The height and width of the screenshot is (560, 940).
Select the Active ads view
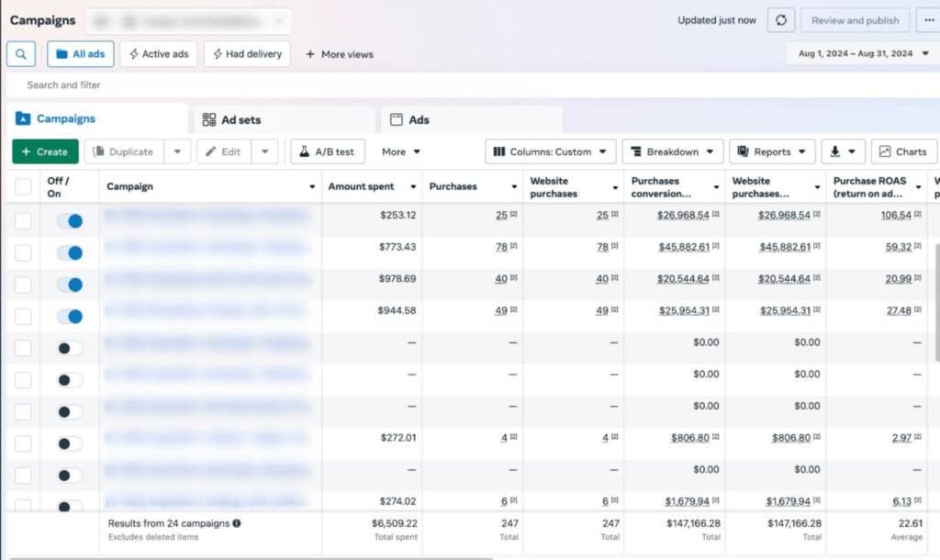(x=159, y=54)
